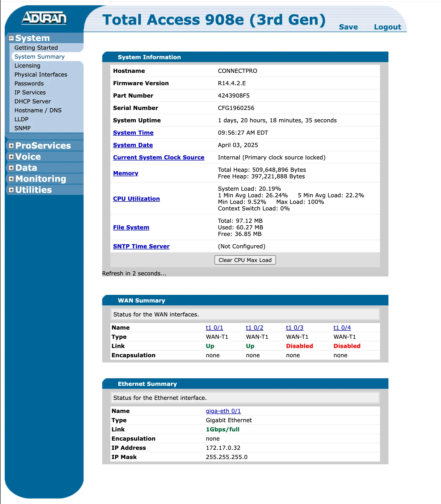The height and width of the screenshot is (504, 441).
Task: Expand the Data menu section
Action: (x=11, y=168)
